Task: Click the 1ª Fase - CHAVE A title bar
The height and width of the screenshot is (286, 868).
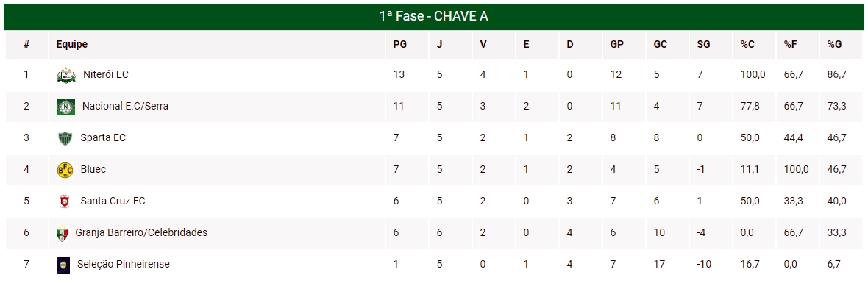Action: click(433, 17)
